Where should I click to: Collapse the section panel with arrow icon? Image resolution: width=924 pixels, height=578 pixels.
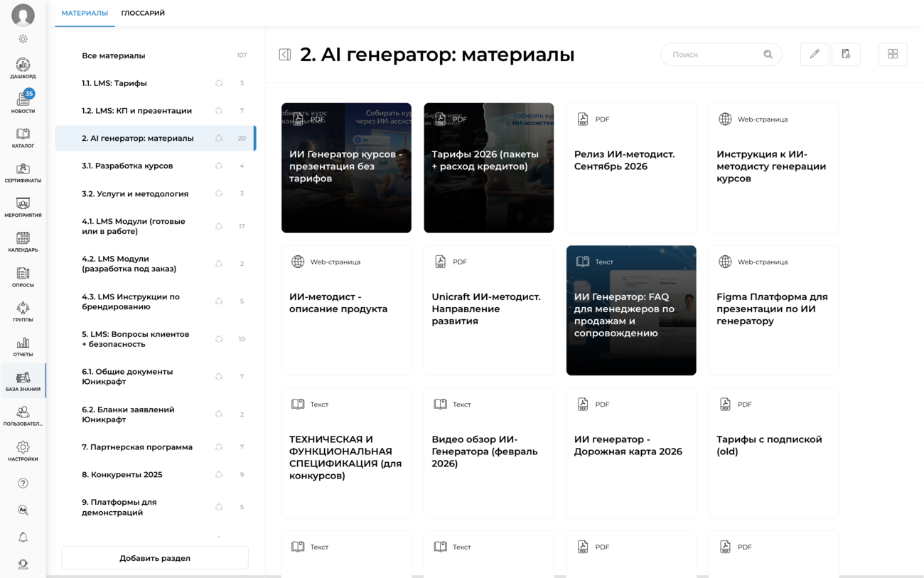coord(285,55)
